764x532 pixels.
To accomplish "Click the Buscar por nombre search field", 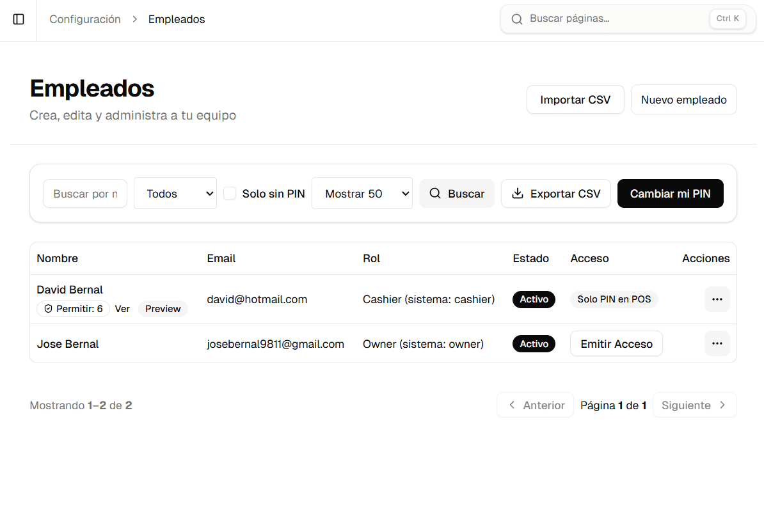I will click(x=84, y=193).
